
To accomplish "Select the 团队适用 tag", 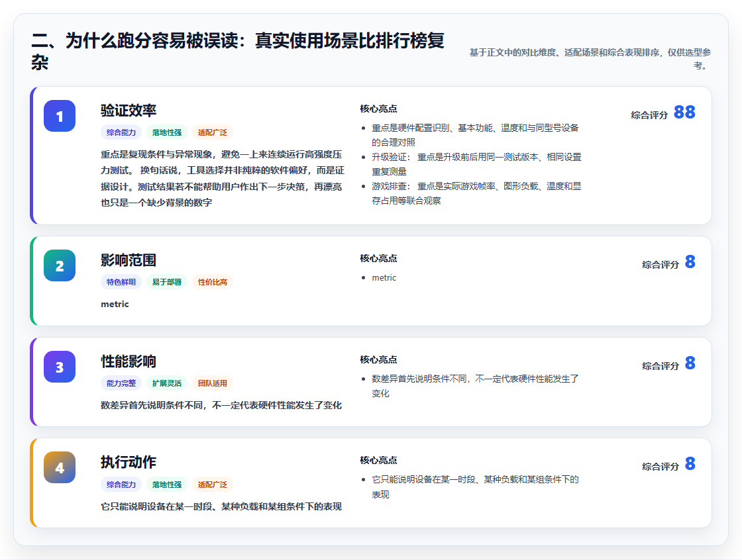I will (213, 383).
